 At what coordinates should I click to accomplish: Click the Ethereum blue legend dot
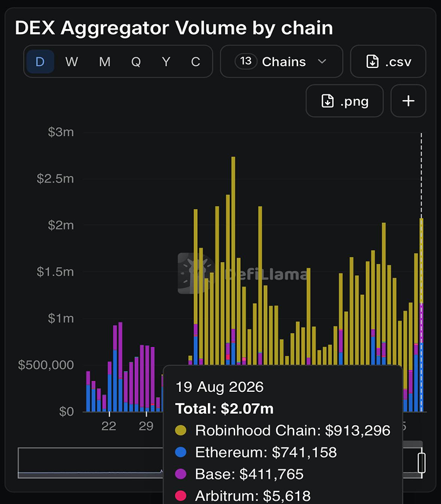pyautogui.click(x=181, y=452)
